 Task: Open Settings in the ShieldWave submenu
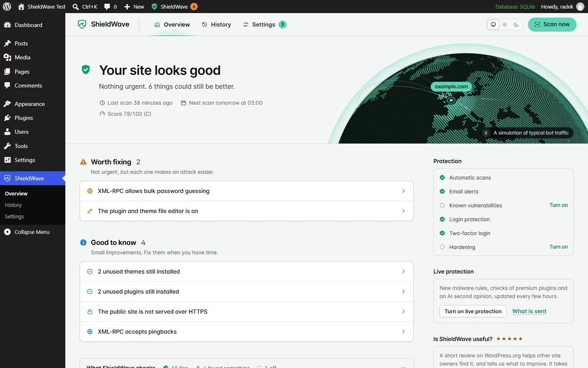(x=14, y=216)
